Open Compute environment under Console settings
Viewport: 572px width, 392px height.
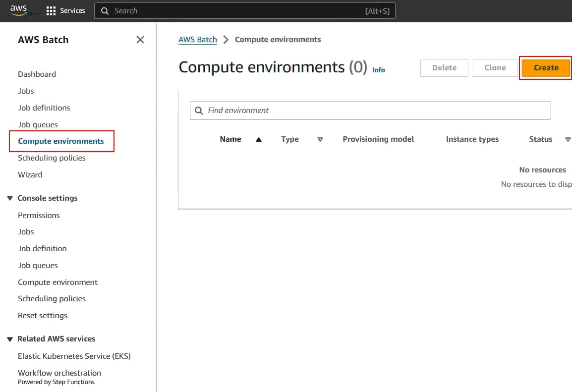tap(57, 282)
